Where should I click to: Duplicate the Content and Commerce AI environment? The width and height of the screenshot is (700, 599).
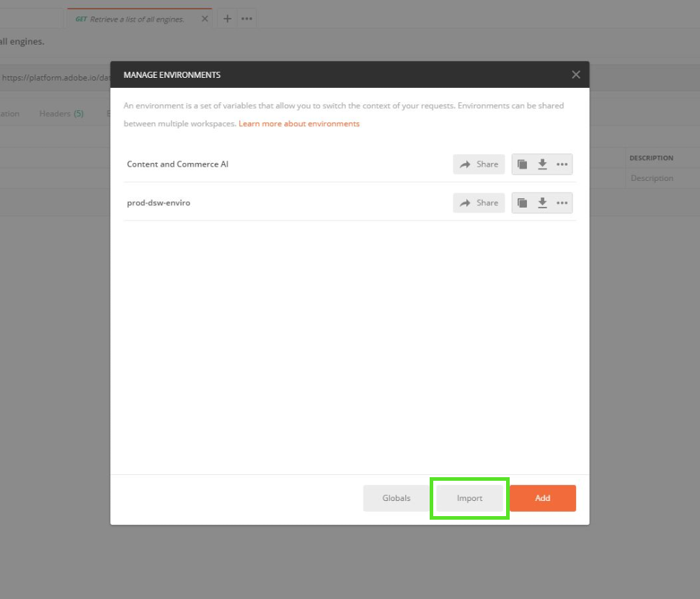click(x=522, y=164)
